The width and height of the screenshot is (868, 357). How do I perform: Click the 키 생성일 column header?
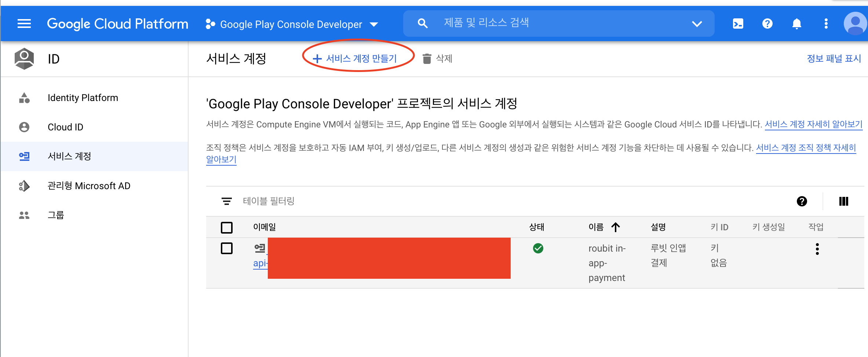(769, 227)
